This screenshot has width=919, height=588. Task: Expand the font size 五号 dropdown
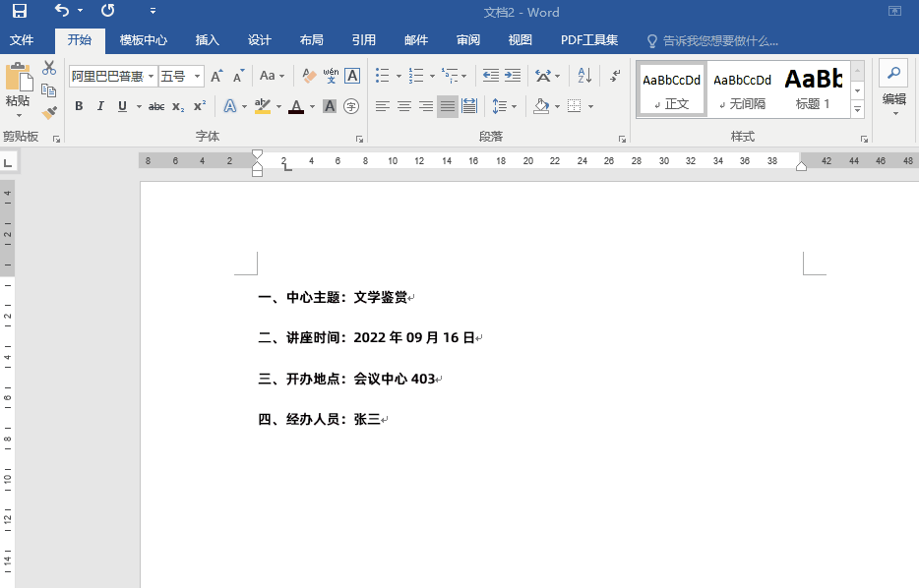198,76
